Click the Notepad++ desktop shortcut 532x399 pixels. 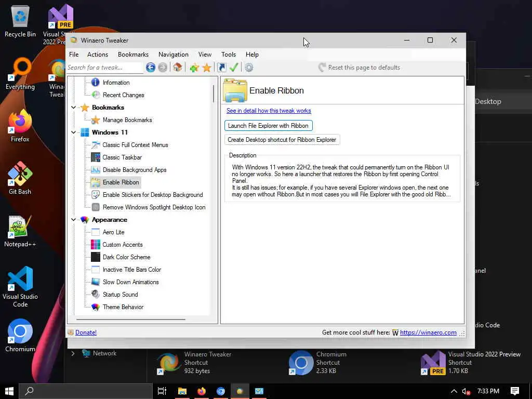(20, 231)
